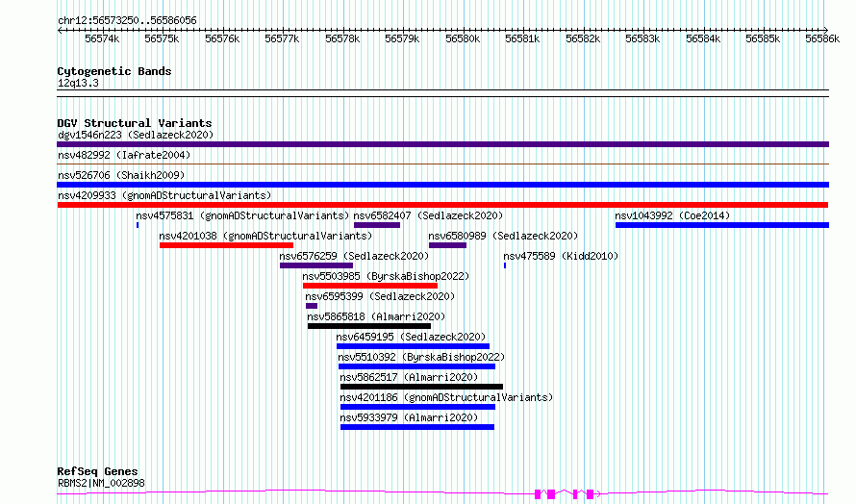856x504 pixels.
Task: Open nsv6459195 (Sedlazeck2020) label
Action: point(411,337)
